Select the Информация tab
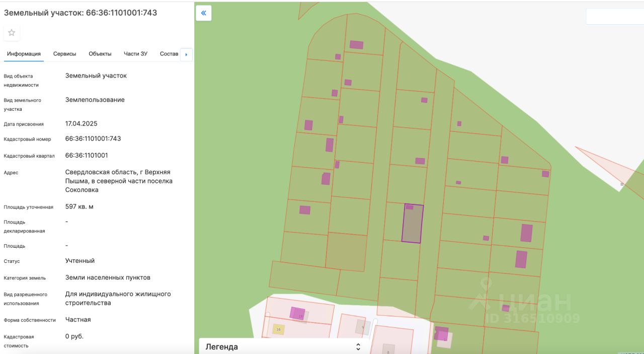This screenshot has height=354, width=644. [x=24, y=54]
